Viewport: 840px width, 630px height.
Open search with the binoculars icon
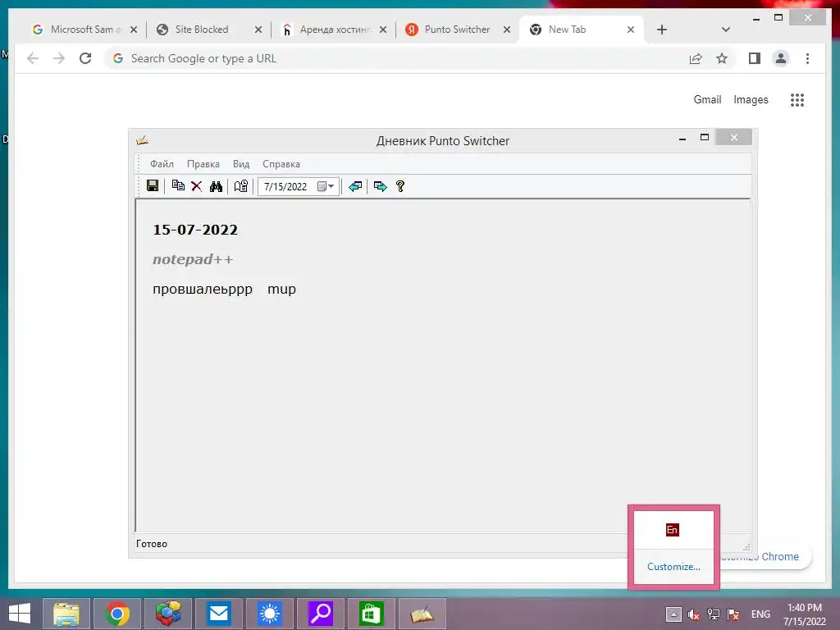click(216, 186)
